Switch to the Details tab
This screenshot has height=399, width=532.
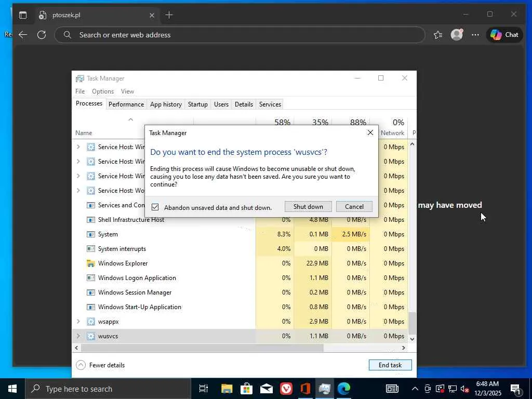coord(244,104)
